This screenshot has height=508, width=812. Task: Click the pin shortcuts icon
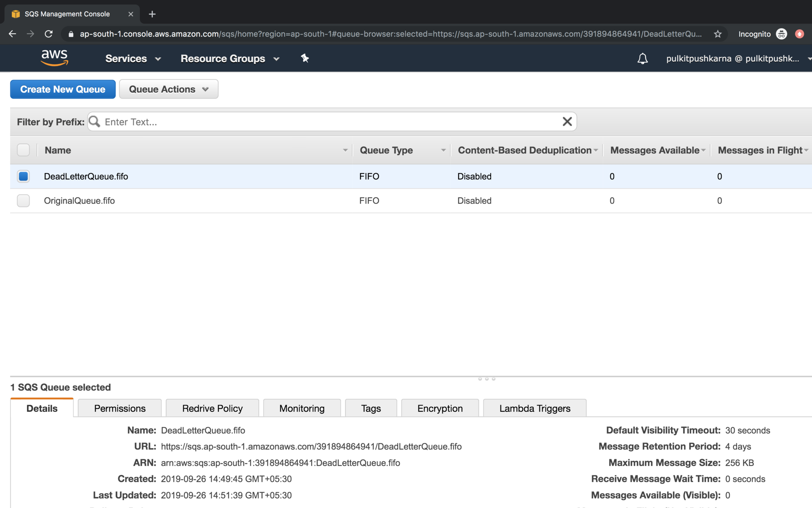(x=304, y=58)
